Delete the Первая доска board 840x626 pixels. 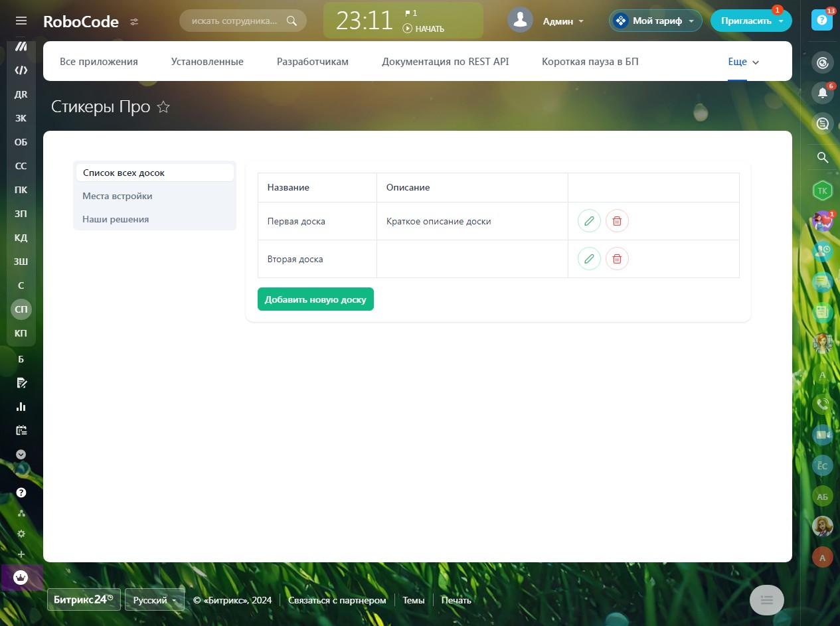click(617, 221)
